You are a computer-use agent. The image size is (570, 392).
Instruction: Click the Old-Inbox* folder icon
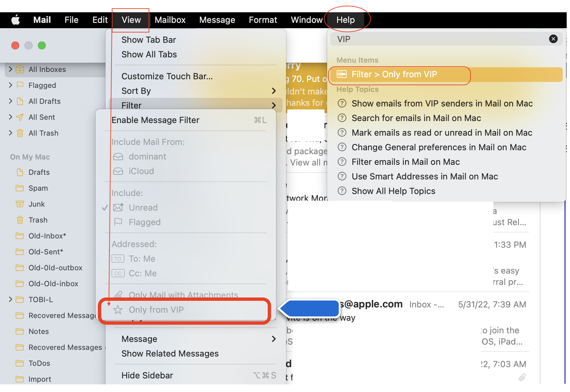coord(20,236)
